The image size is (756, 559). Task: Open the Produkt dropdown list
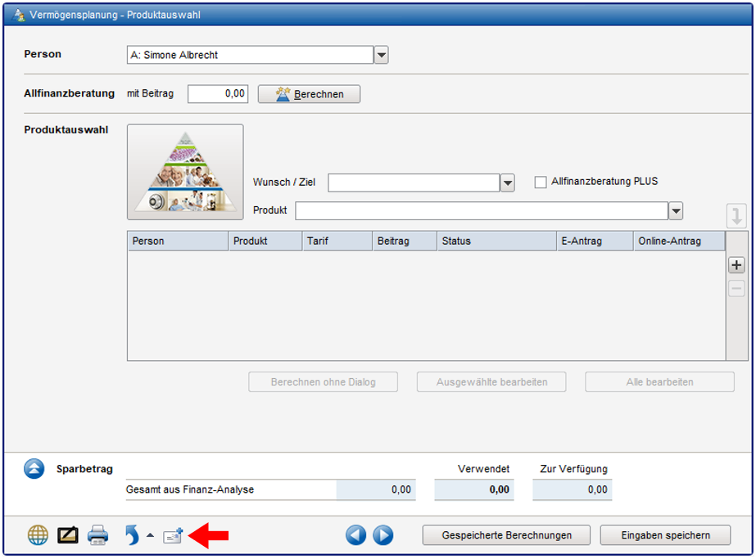point(676,211)
